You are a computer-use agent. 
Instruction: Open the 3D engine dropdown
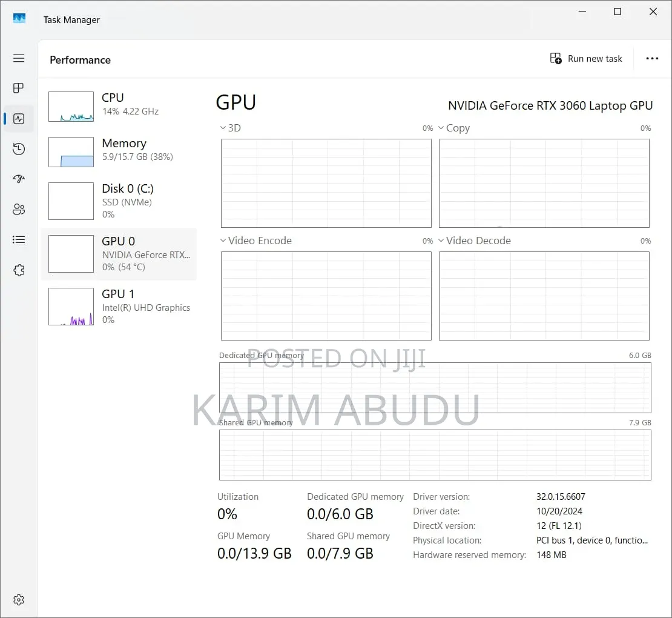231,128
